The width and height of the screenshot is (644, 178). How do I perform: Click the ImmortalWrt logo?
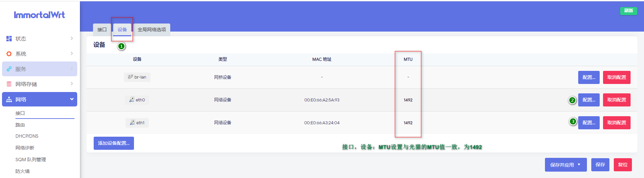tap(39, 15)
